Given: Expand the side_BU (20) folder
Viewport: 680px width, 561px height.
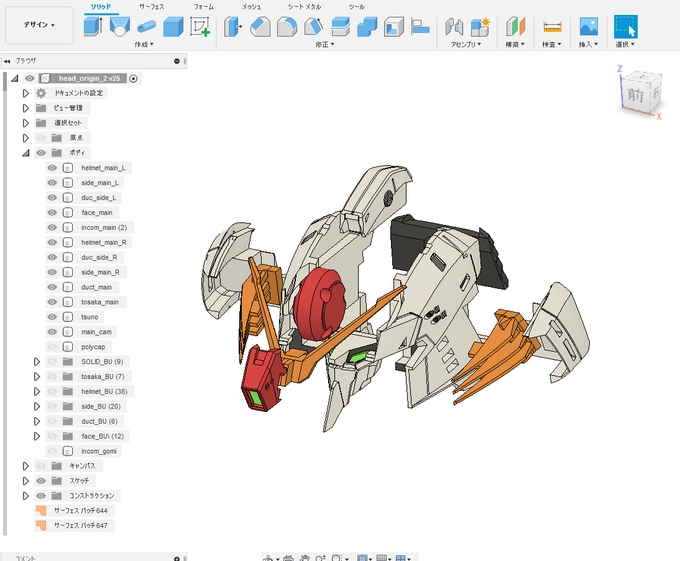Looking at the screenshot, I should coord(37,406).
